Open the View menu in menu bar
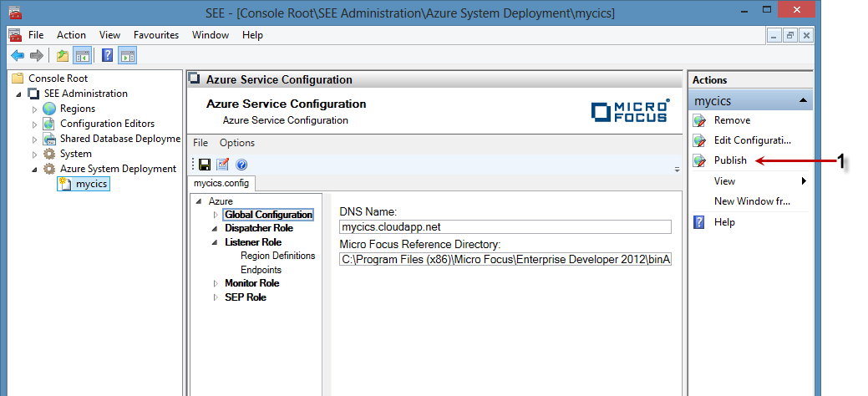868x396 pixels. (109, 35)
